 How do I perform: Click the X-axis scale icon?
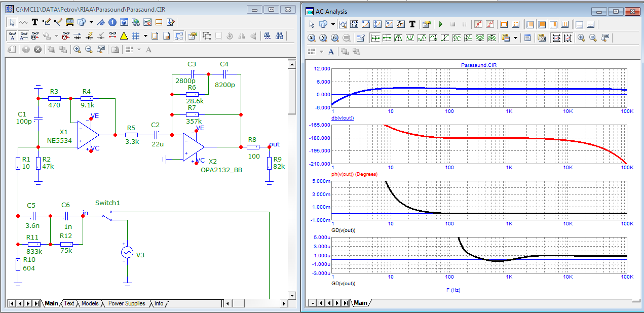click(x=556, y=38)
